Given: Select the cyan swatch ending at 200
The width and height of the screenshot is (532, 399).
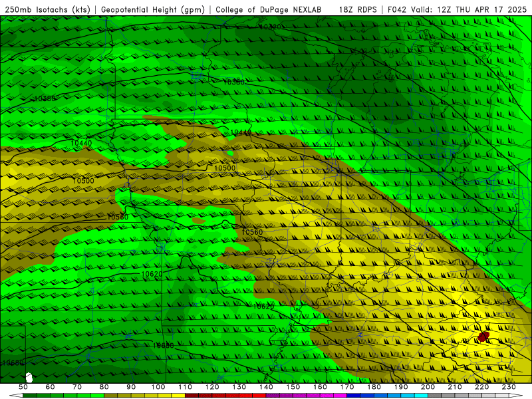Looking at the screenshot, I should (x=421, y=396).
